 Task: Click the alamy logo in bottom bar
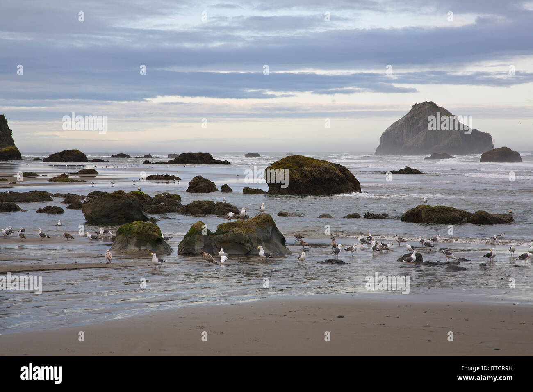point(41,374)
